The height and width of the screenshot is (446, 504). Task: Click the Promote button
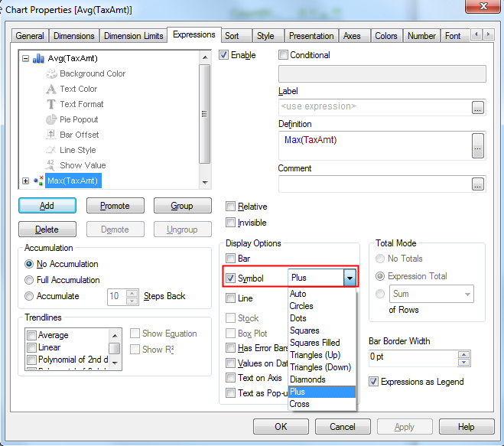coord(115,206)
